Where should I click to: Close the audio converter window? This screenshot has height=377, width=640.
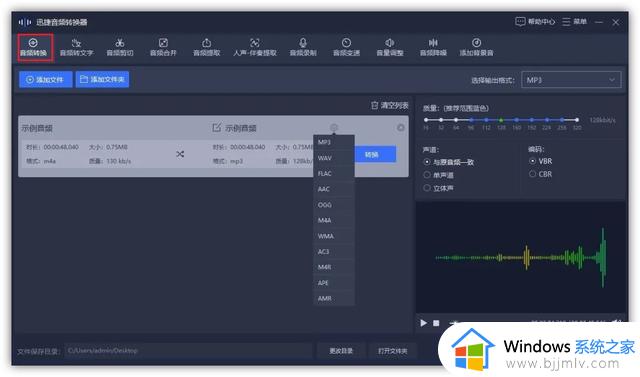pyautogui.click(x=616, y=22)
